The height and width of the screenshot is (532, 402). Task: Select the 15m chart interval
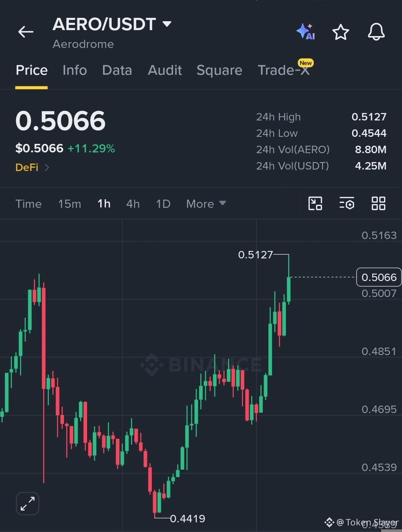click(x=69, y=204)
